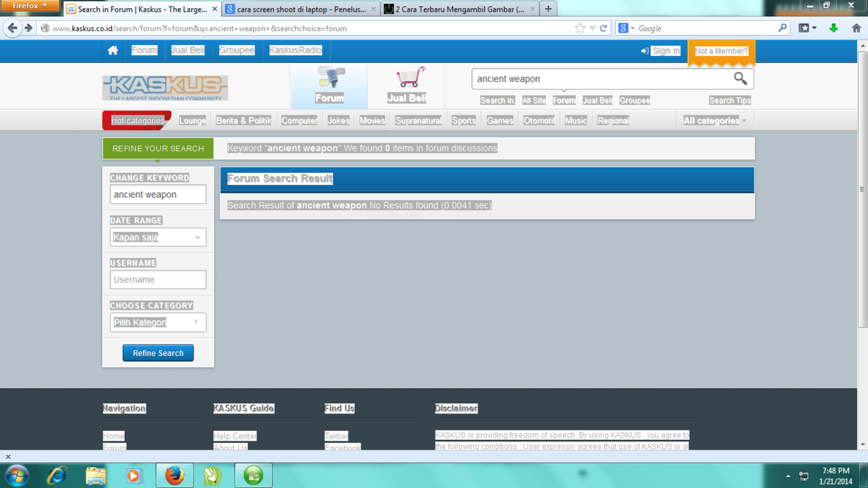The image size is (868, 488).
Task: Set search scope to Jual Beli
Action: click(x=597, y=100)
